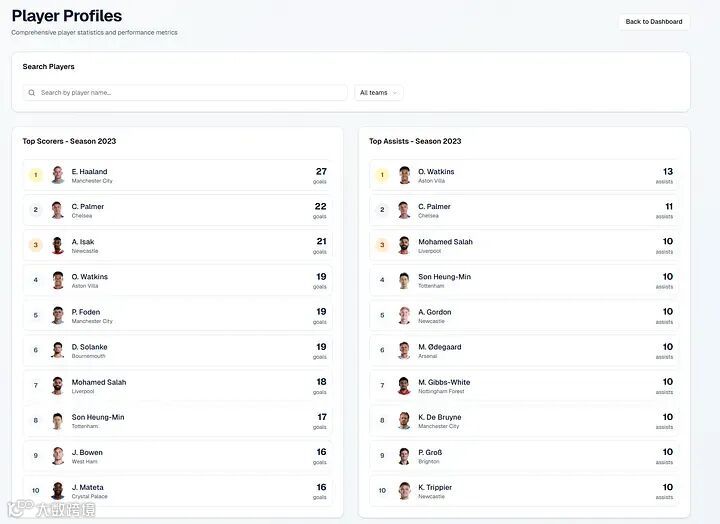Click C. Palmer's avatar in Top Scorers
This screenshot has width=720, height=524.
click(58, 210)
